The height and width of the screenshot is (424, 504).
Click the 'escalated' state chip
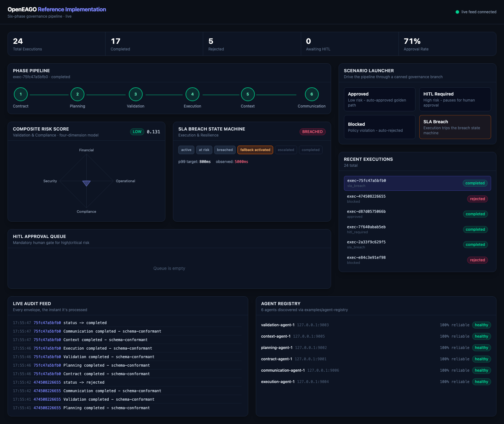pos(286,150)
